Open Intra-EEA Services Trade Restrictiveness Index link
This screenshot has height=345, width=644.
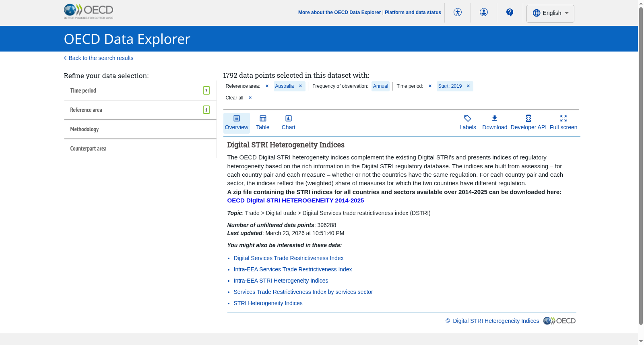click(293, 269)
